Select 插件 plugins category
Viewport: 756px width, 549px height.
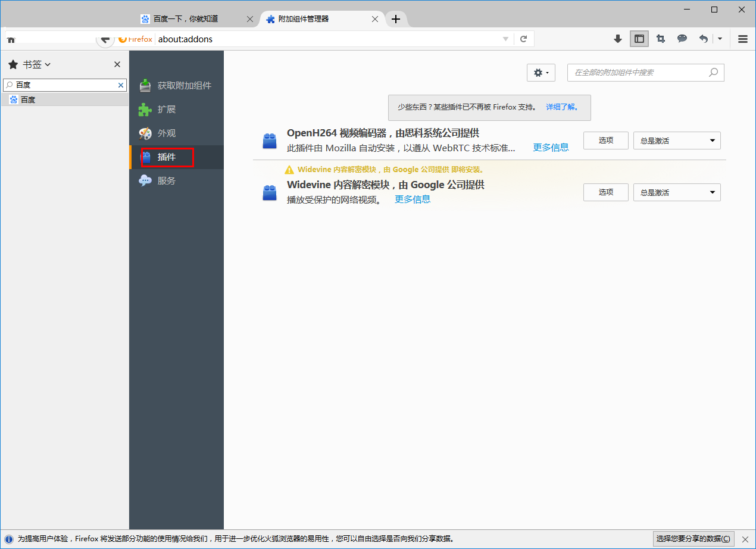176,157
